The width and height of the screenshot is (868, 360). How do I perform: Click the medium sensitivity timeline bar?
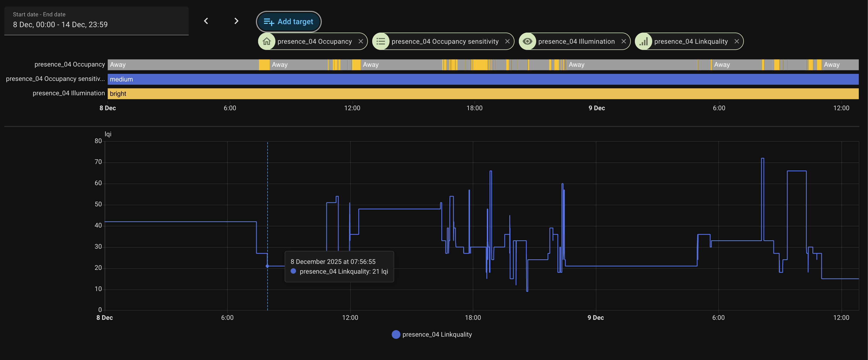click(483, 79)
